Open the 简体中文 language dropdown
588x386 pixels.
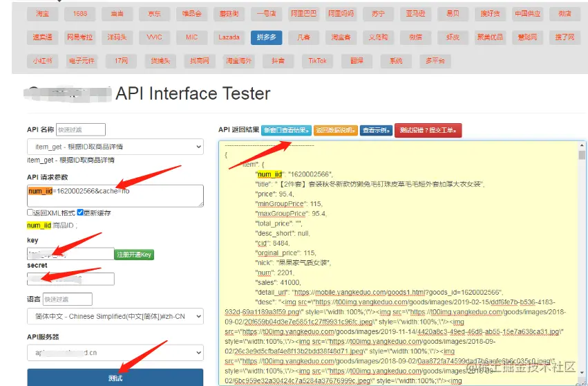(x=115, y=317)
